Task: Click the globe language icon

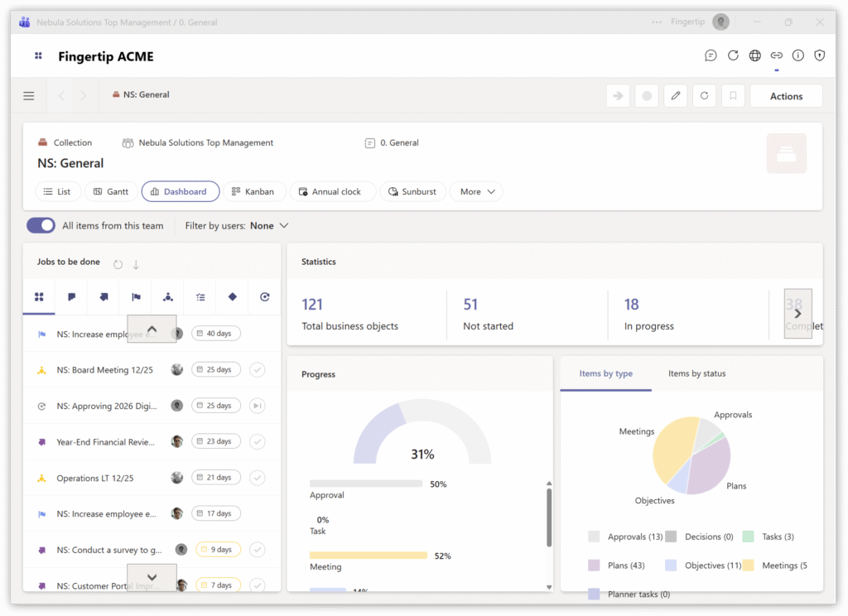Action: coord(754,55)
